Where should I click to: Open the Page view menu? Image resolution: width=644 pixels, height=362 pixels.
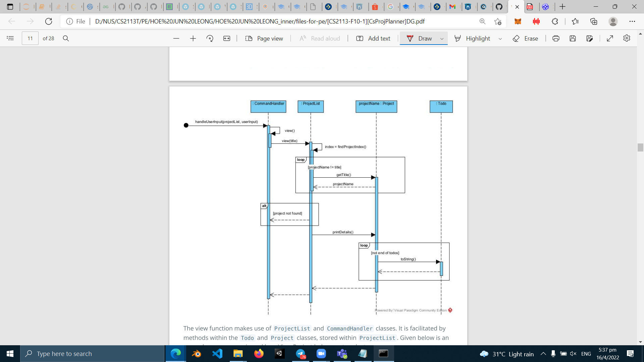point(264,38)
